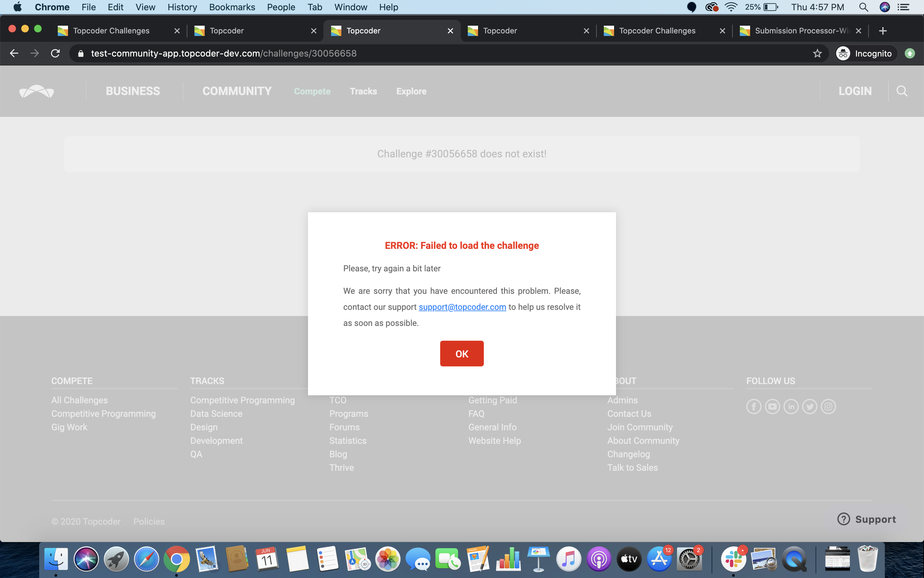The height and width of the screenshot is (578, 924).
Task: Open FAQ footer link
Action: [476, 414]
